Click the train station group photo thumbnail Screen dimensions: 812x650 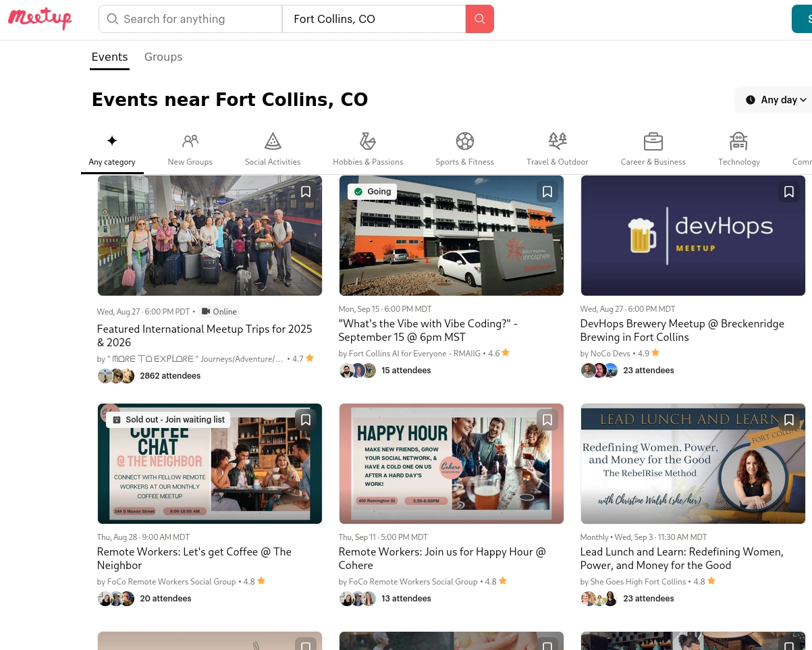click(210, 236)
